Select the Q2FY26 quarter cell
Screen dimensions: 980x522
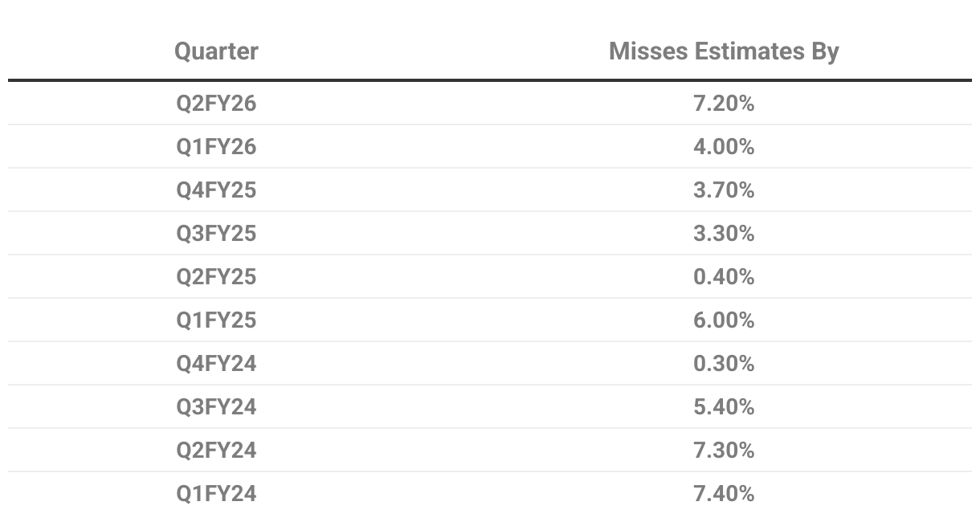[216, 104]
